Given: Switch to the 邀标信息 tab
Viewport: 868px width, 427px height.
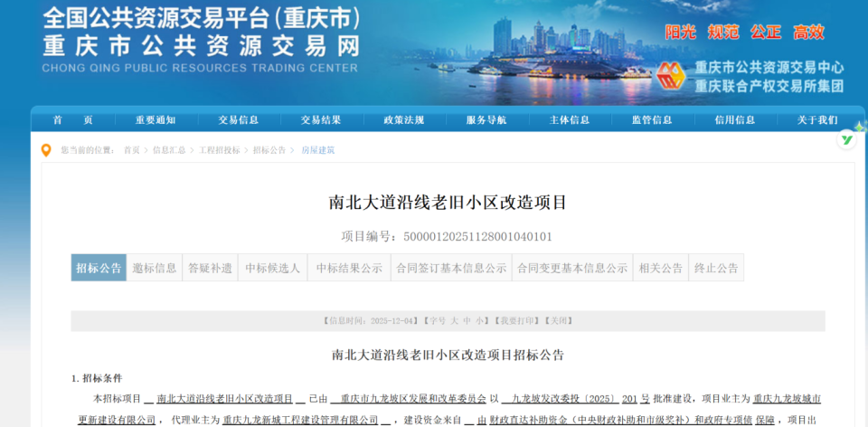Looking at the screenshot, I should (x=155, y=268).
